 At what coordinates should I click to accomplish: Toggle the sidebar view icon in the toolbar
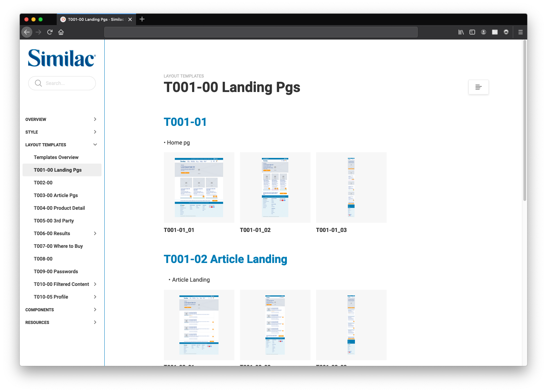click(x=472, y=32)
